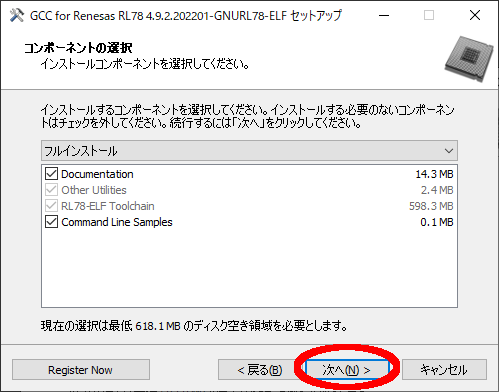Click the Register Now button

[x=81, y=370]
